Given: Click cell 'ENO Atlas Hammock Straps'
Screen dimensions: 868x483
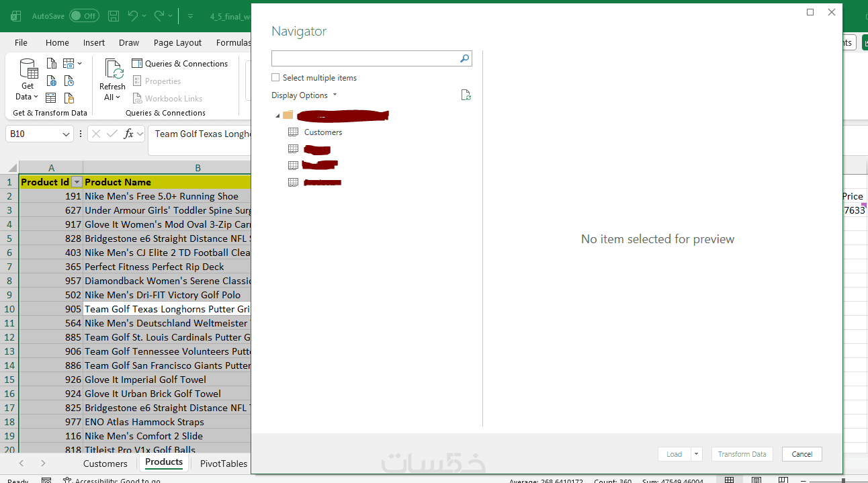Looking at the screenshot, I should tap(167, 422).
